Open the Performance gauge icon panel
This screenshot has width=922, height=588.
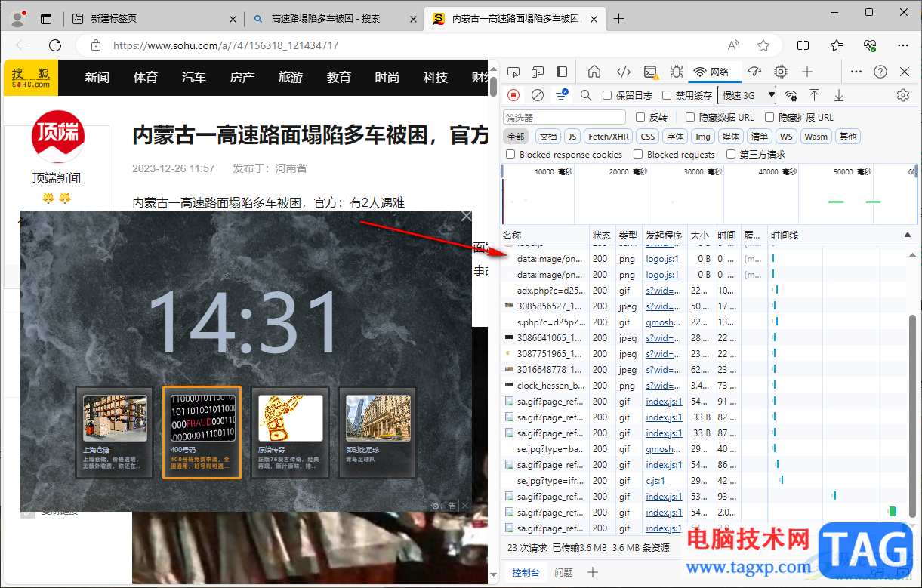(754, 72)
